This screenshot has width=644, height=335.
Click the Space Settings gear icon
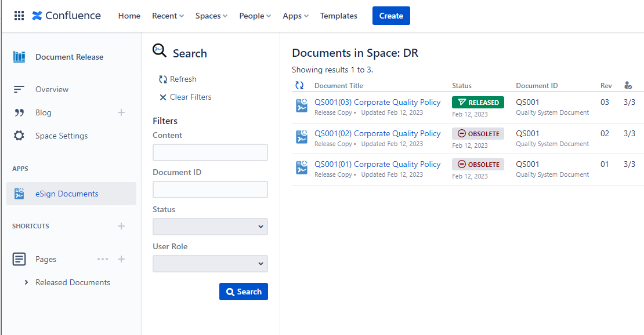[x=19, y=136]
